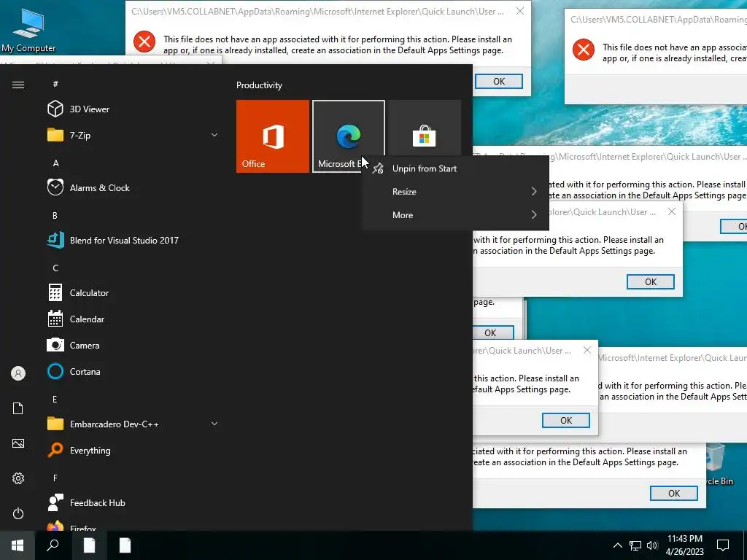The width and height of the screenshot is (747, 560).
Task: Open taskbar Search magnifier
Action: pos(53,545)
